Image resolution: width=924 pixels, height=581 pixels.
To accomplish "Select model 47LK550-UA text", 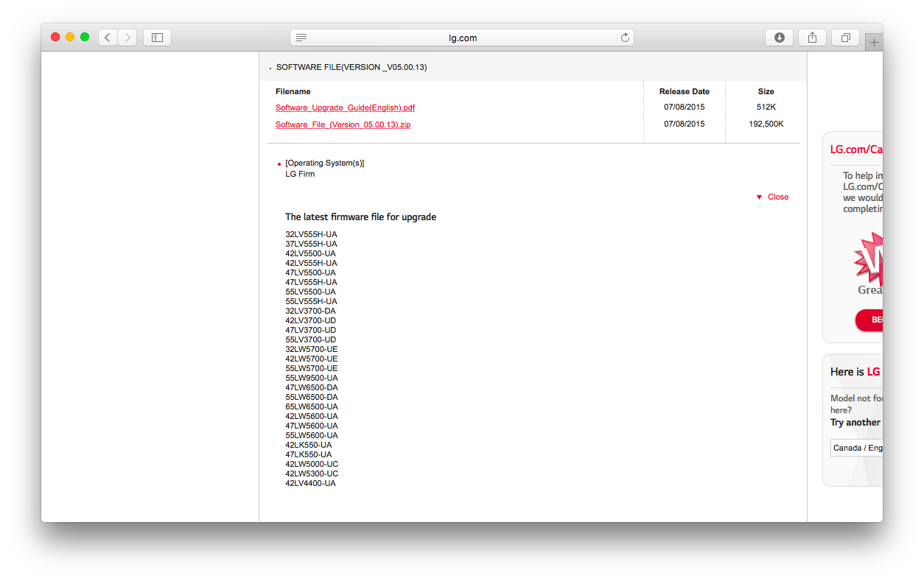I will [x=309, y=454].
